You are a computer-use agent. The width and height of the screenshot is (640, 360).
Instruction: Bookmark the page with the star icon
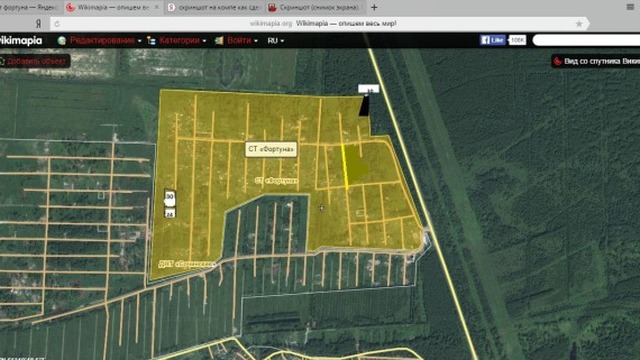[x=579, y=24]
